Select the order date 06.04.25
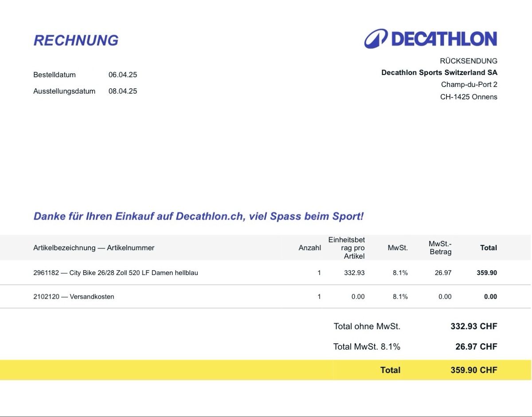Screen dimensions: 532x417 point(123,75)
